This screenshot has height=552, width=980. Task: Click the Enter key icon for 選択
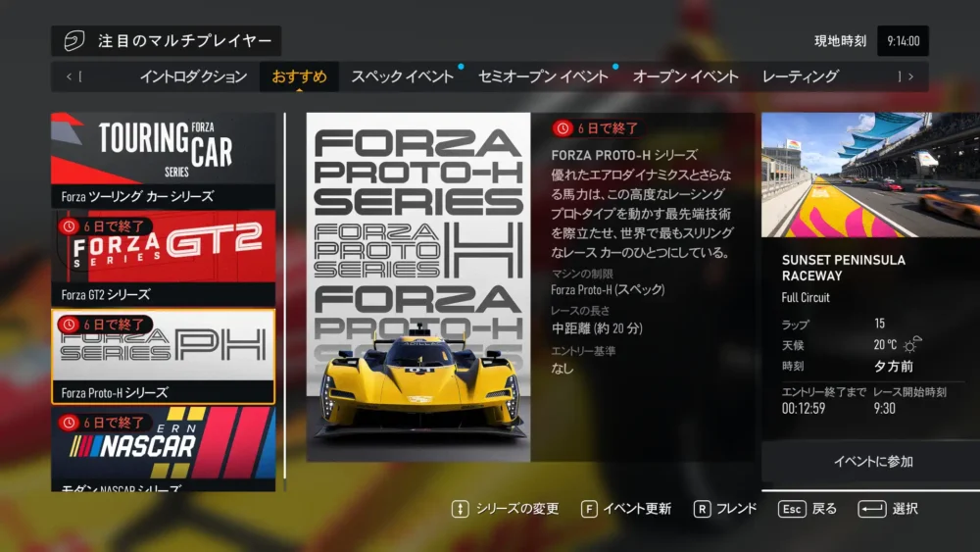[x=872, y=509]
